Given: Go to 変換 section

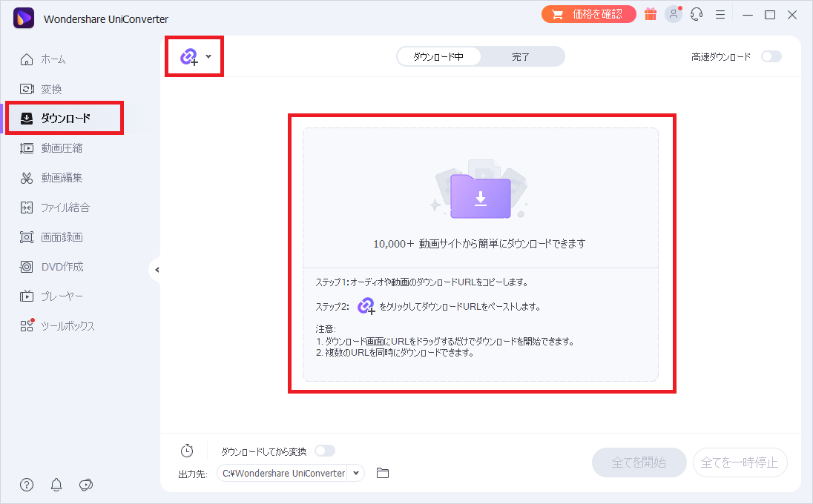Looking at the screenshot, I should tap(51, 89).
